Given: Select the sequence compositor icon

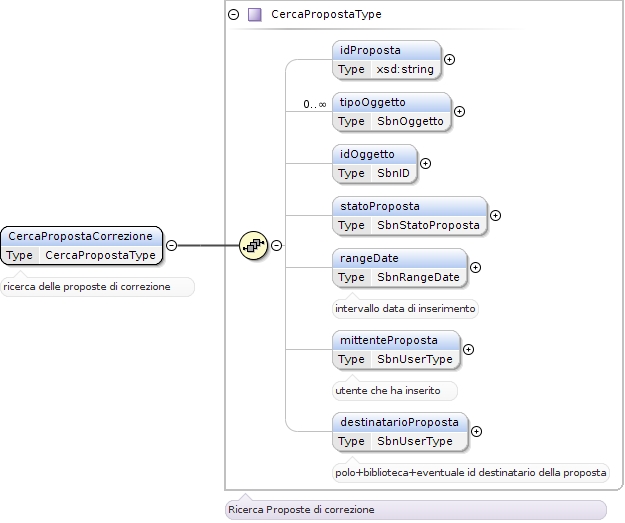Looking at the screenshot, I should coord(254,245).
